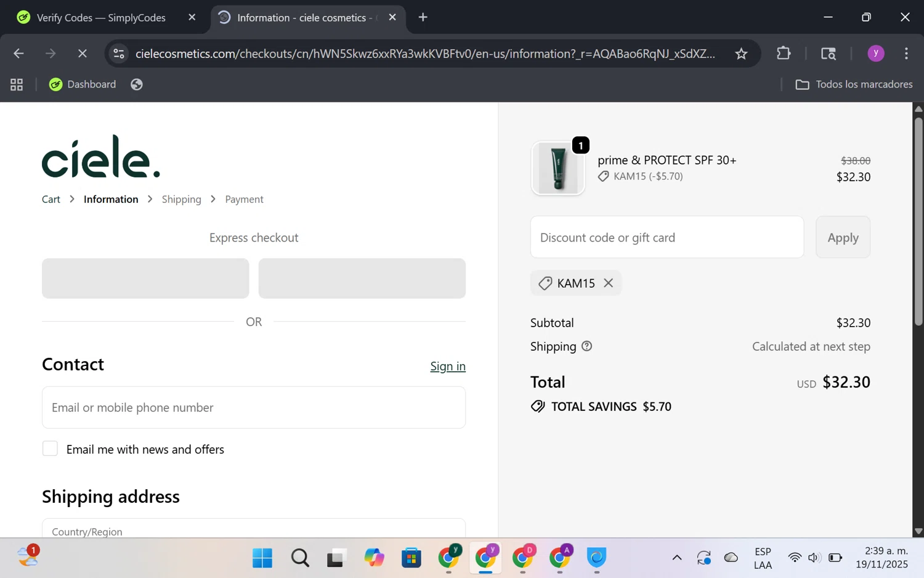Click the scrollbar down arrow
The image size is (924, 578).
coord(918,531)
